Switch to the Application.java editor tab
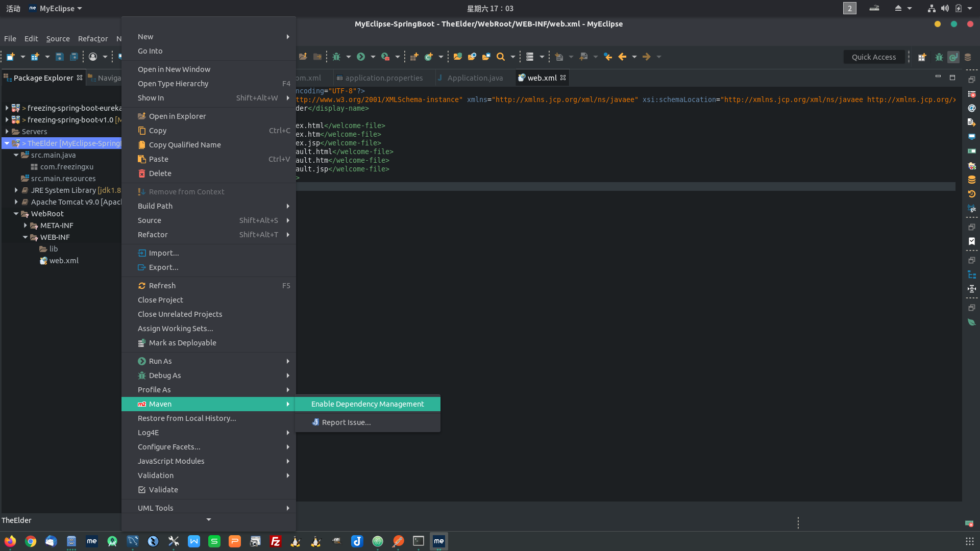980x551 pixels. pyautogui.click(x=475, y=78)
